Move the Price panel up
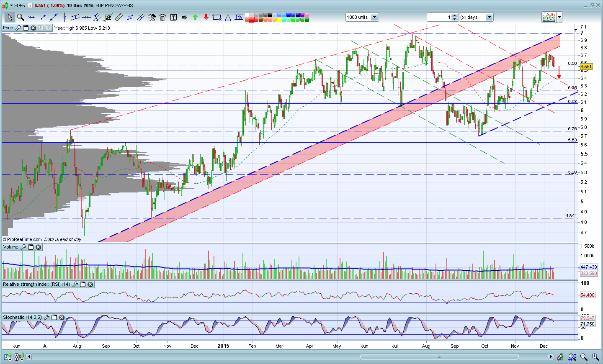Viewport: 603px width, 364px height. click(48, 28)
